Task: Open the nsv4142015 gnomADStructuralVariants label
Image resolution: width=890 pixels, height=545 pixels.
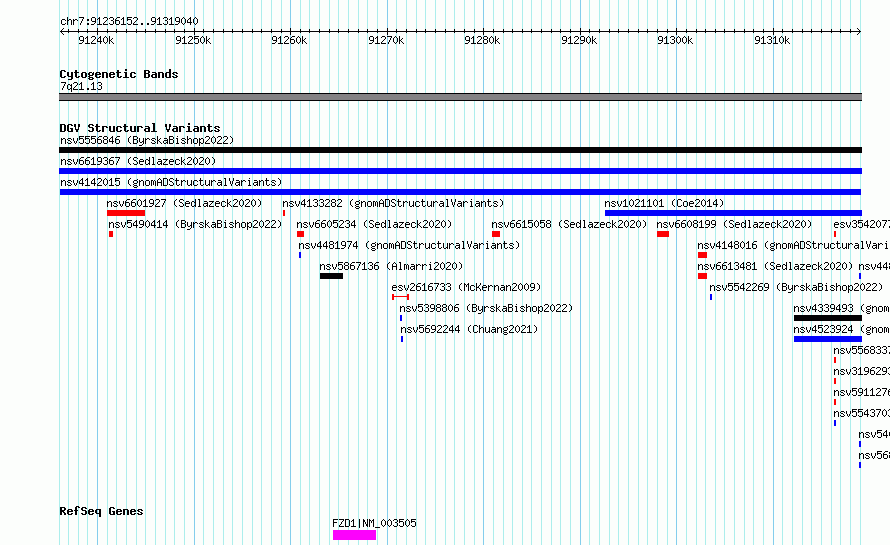Action: (171, 182)
